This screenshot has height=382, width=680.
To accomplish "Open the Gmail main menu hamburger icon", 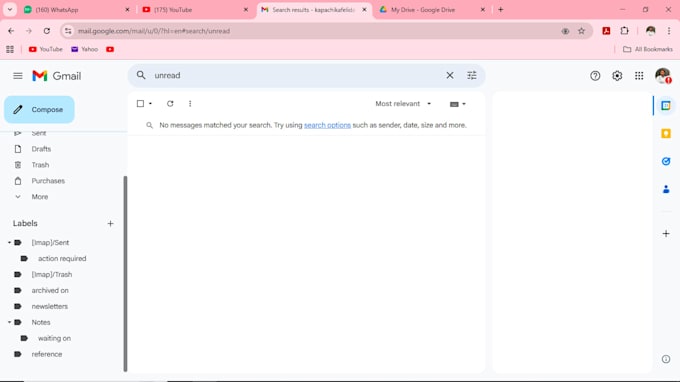I will click(x=18, y=76).
